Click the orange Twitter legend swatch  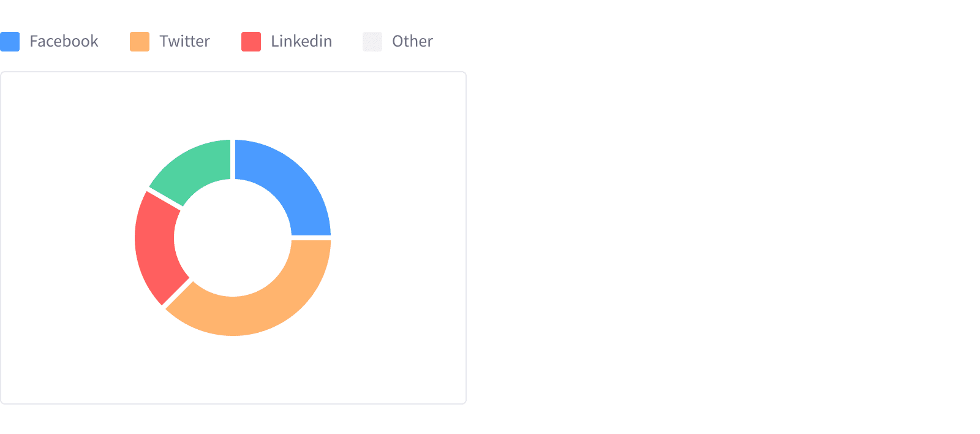140,42
